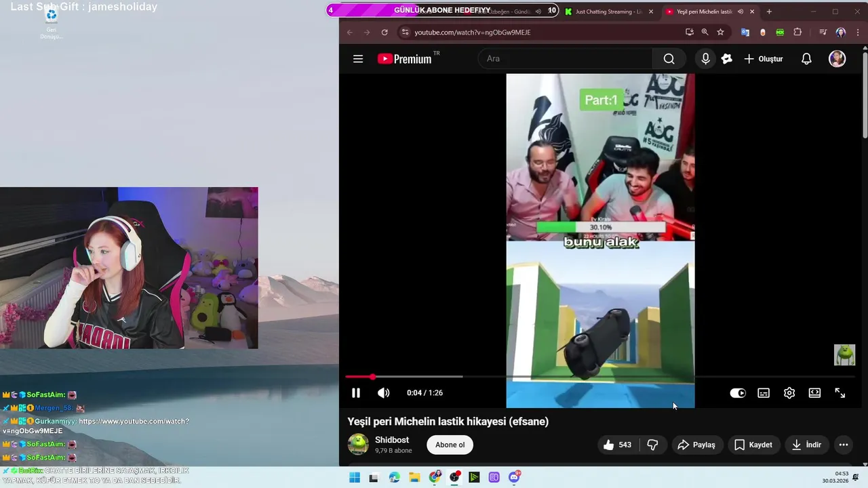Viewport: 868px width, 488px height.
Task: Open the zoom magnifier in address bar
Action: [705, 32]
